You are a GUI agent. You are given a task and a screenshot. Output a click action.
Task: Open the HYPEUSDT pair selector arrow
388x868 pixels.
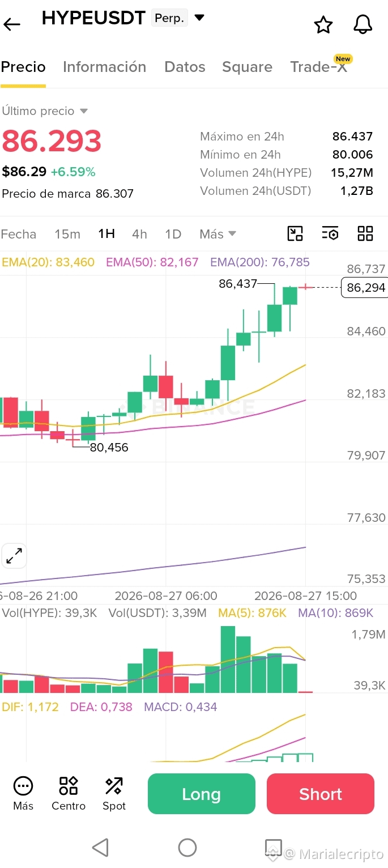click(199, 18)
